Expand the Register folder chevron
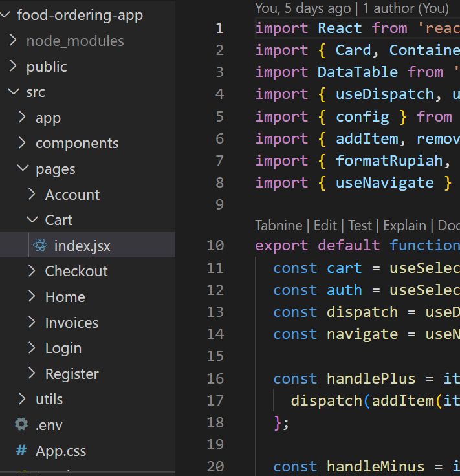 tap(32, 373)
